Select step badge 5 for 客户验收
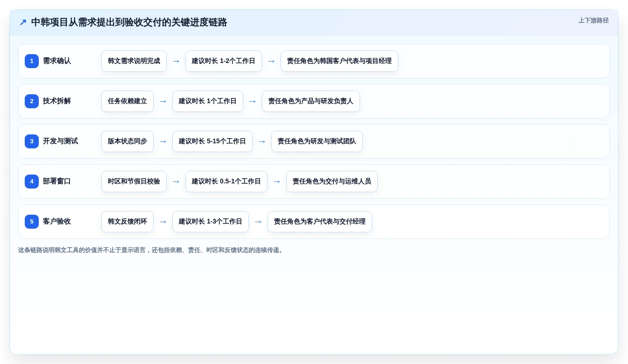The width and height of the screenshot is (628, 364). (x=32, y=222)
